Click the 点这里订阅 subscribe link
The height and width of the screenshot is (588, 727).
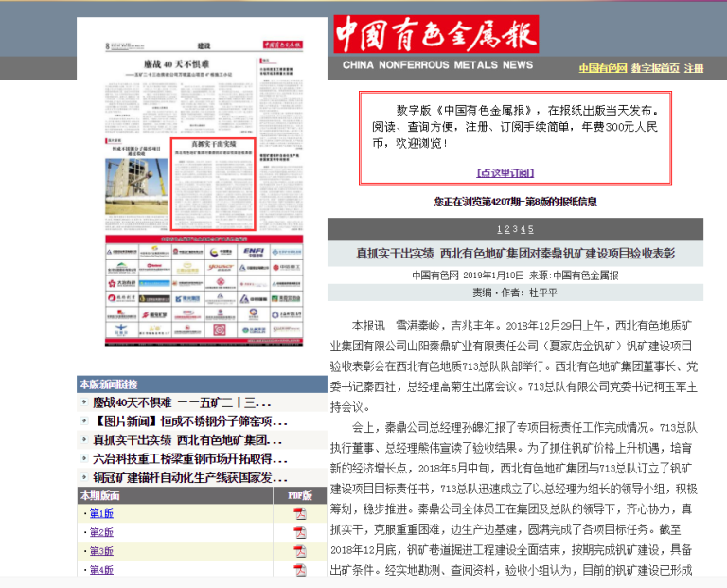click(505, 172)
